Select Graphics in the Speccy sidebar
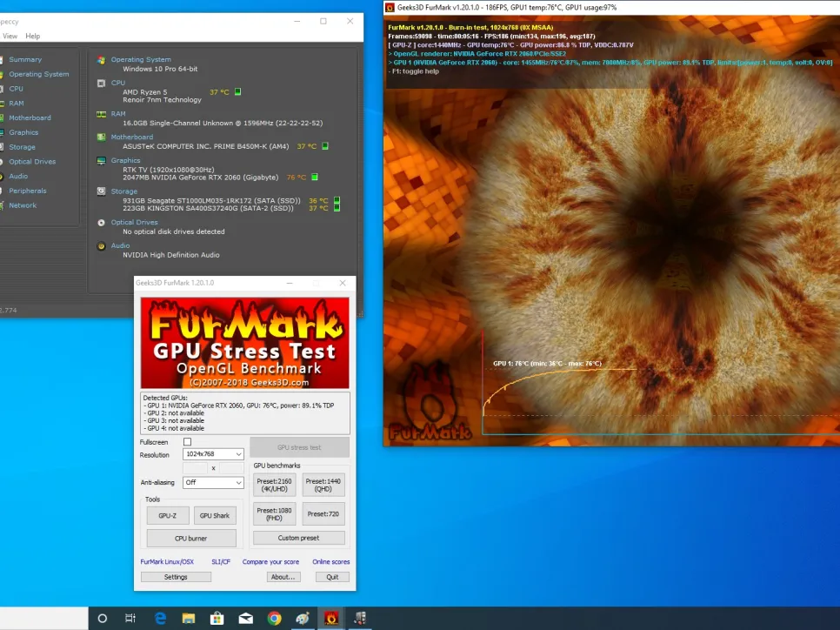The height and width of the screenshot is (630, 840). pyautogui.click(x=23, y=132)
